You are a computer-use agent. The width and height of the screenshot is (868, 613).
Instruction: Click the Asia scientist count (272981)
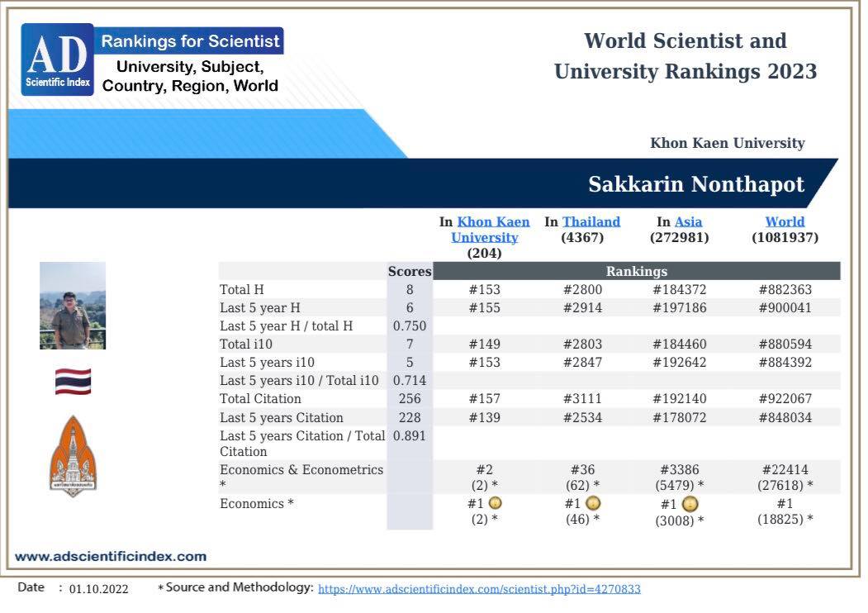(680, 238)
